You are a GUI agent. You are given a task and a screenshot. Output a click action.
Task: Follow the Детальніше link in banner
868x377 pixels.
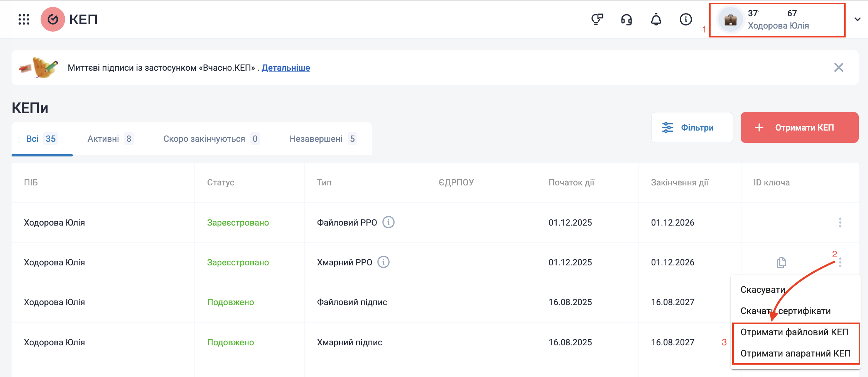(x=285, y=68)
